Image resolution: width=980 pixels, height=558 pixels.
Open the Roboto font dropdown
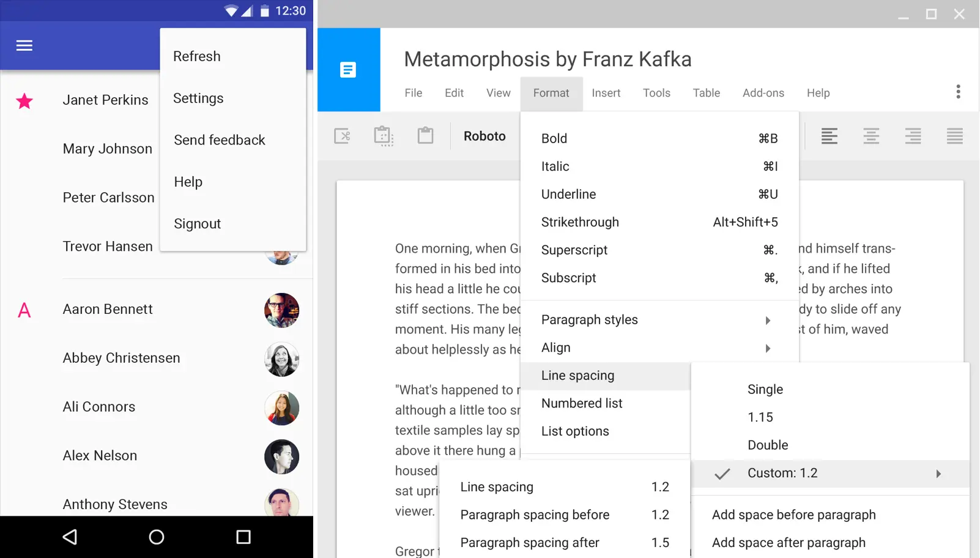484,136
